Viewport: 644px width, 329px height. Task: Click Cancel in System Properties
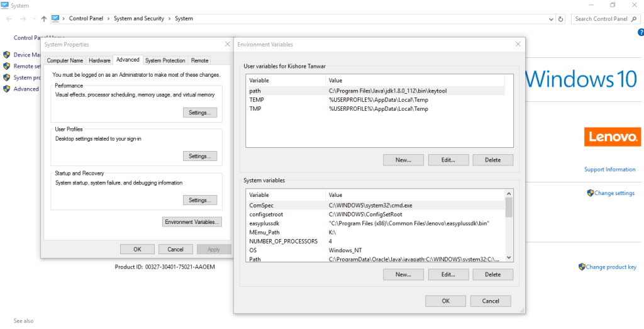click(175, 249)
